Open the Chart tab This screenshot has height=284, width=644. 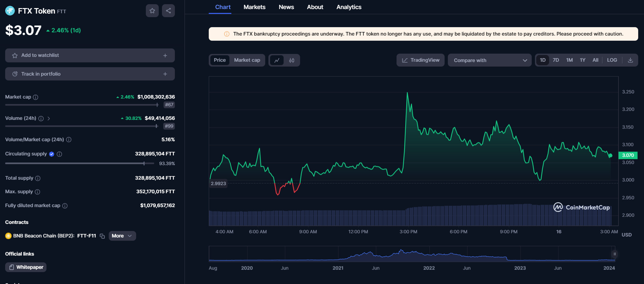(x=223, y=7)
